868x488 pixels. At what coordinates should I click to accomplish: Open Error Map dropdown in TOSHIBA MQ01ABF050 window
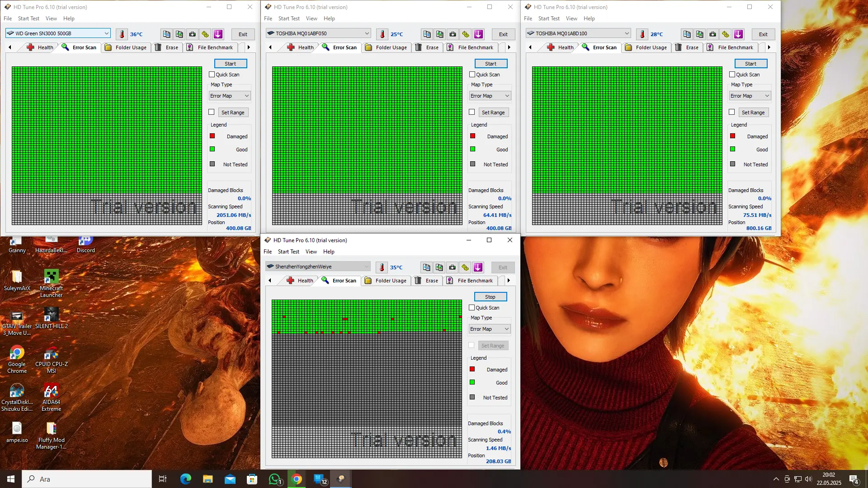tap(490, 96)
